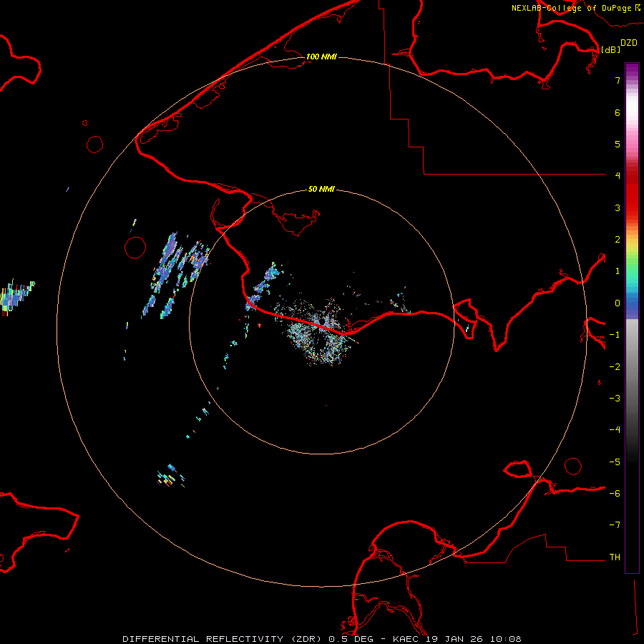The image size is (644, 644).
Task: Click the 0 value on the color scale
Action: [x=618, y=303]
